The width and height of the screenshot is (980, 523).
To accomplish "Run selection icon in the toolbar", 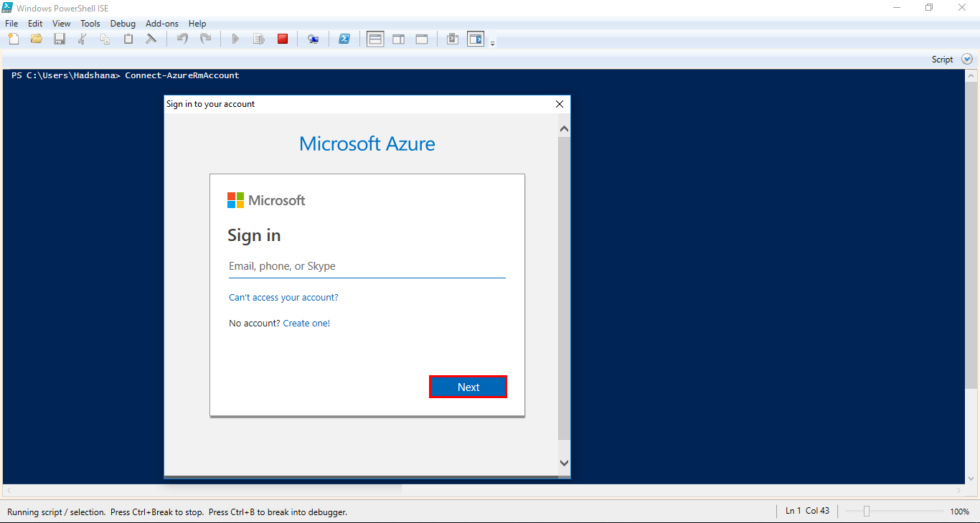I will 259,39.
